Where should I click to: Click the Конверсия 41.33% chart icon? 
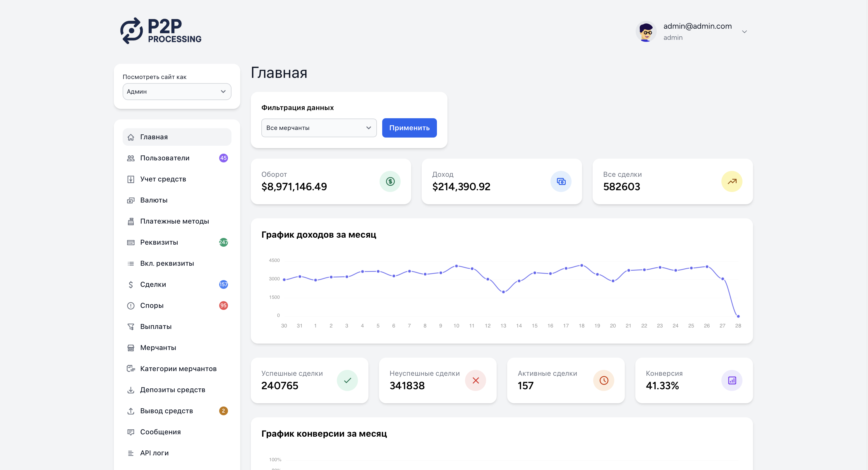732,380
